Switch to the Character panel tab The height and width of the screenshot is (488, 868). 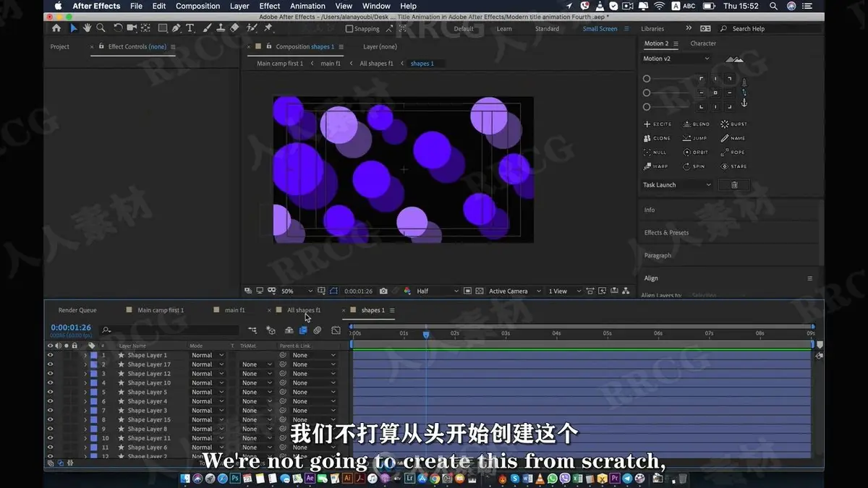[x=703, y=43]
